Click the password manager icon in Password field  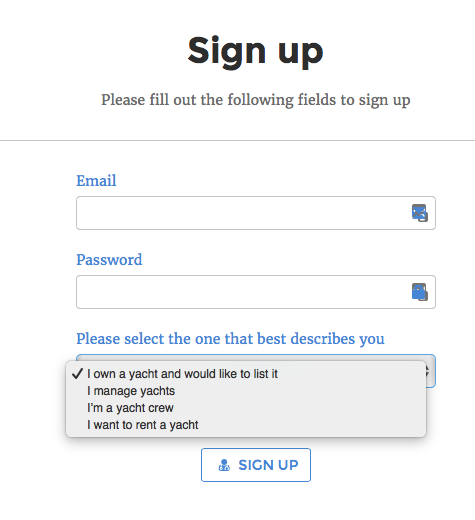420,292
